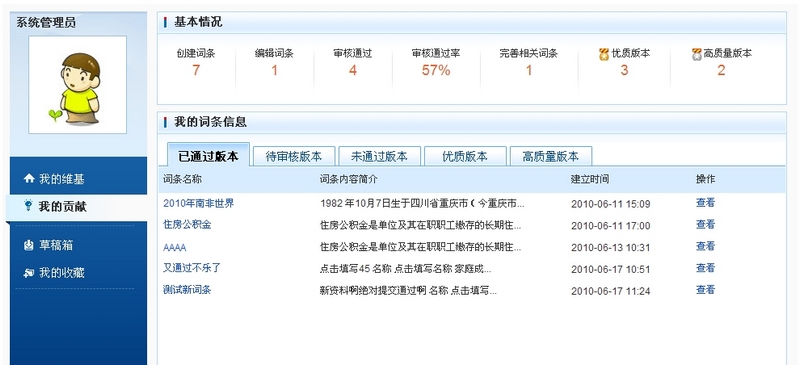
Task: Click the 操作 column header
Action: 706,180
